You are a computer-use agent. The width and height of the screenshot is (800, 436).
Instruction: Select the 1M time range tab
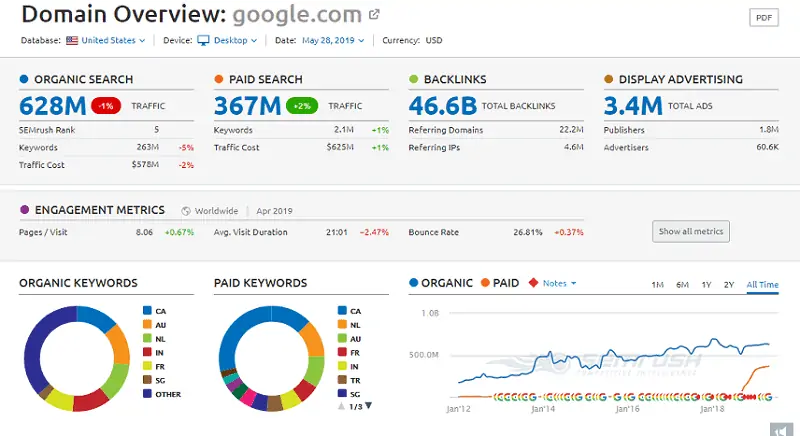[657, 285]
